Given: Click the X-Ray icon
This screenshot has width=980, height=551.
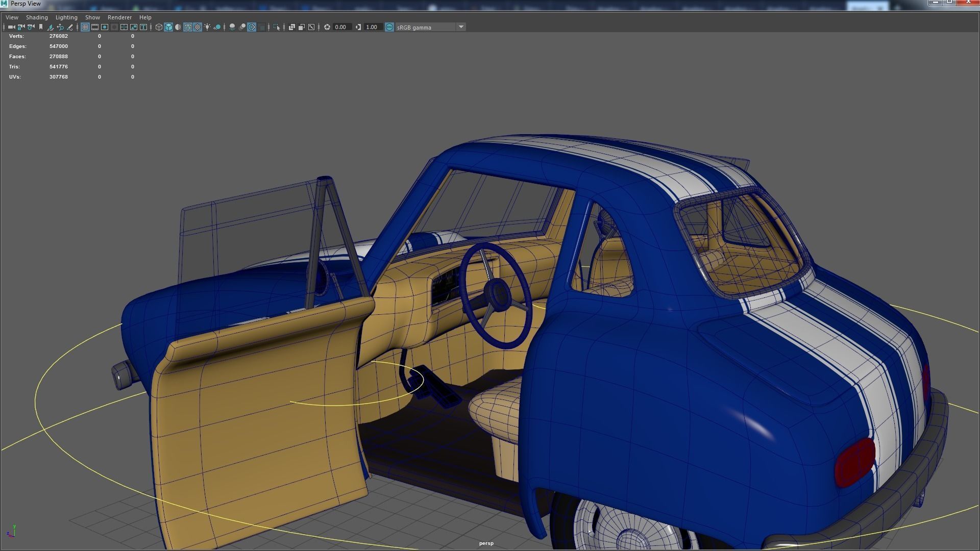Looking at the screenshot, I should [292, 27].
